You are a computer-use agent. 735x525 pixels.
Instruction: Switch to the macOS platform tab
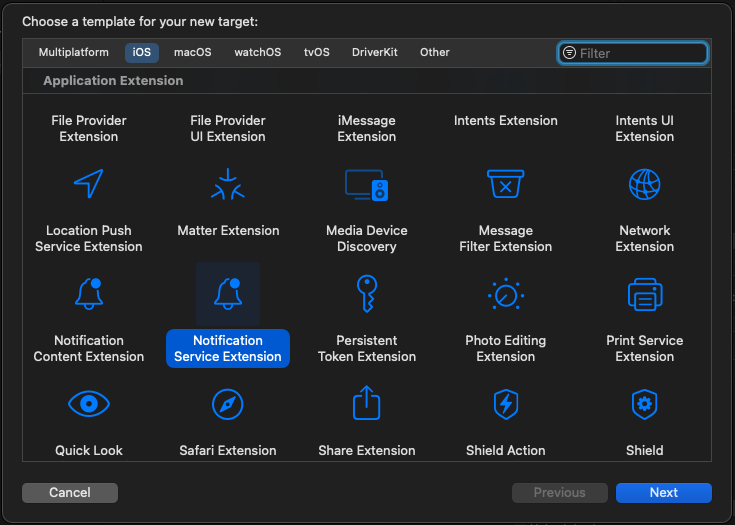coord(192,52)
